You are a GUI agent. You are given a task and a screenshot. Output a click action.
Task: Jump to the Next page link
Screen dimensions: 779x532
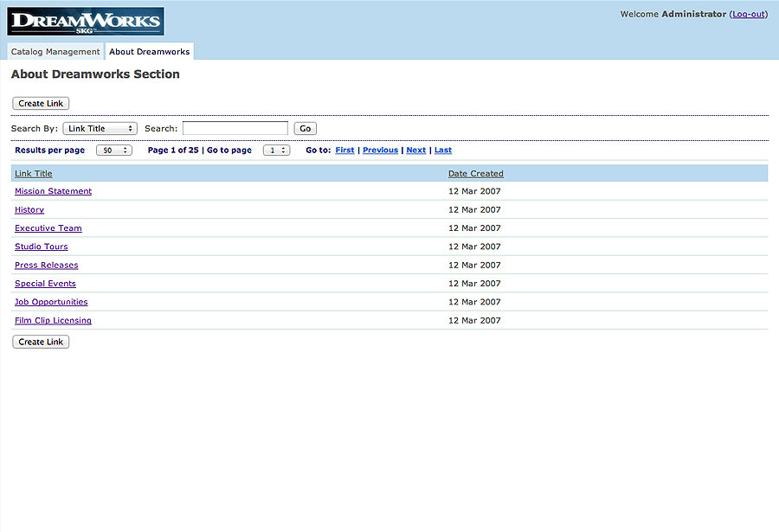click(x=416, y=150)
